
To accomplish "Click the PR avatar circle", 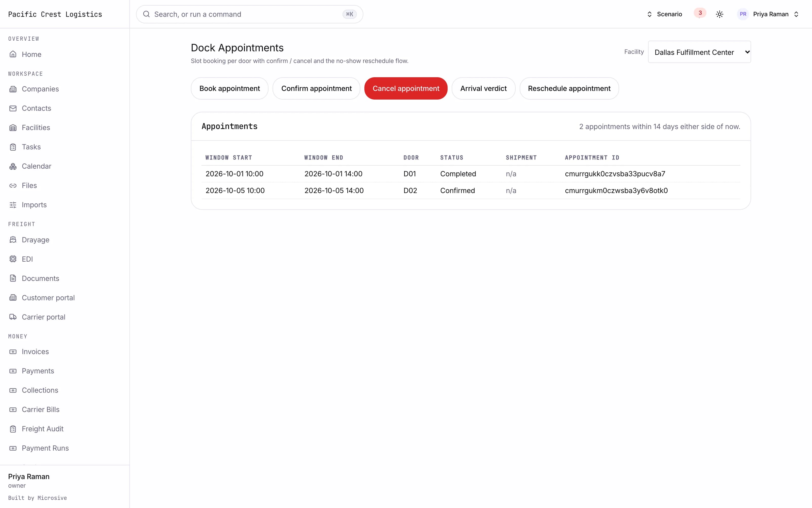I will click(x=743, y=14).
